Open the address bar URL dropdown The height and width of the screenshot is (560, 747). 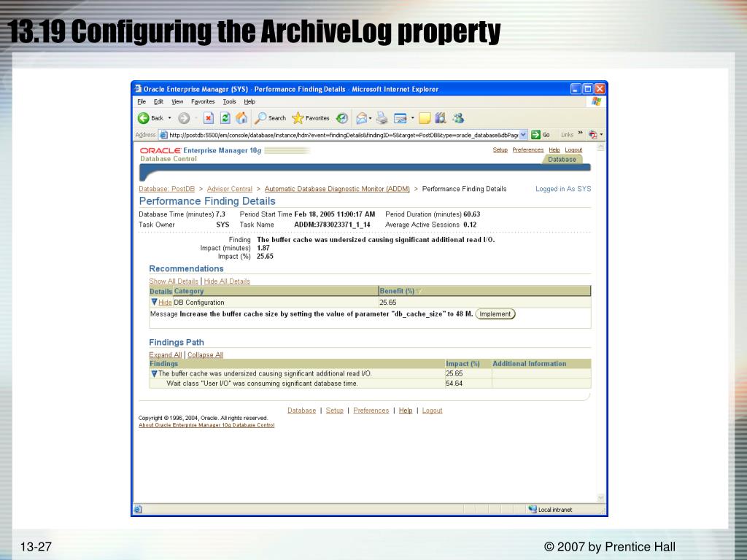[523, 135]
